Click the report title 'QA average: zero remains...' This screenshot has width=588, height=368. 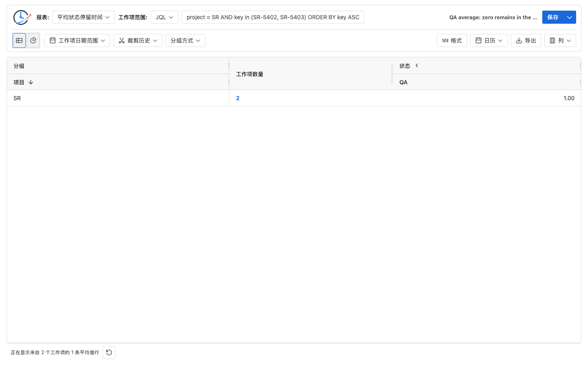point(493,17)
